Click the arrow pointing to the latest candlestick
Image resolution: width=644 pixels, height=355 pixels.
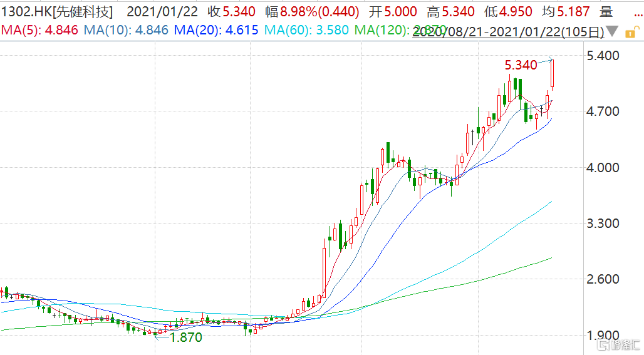click(546, 60)
